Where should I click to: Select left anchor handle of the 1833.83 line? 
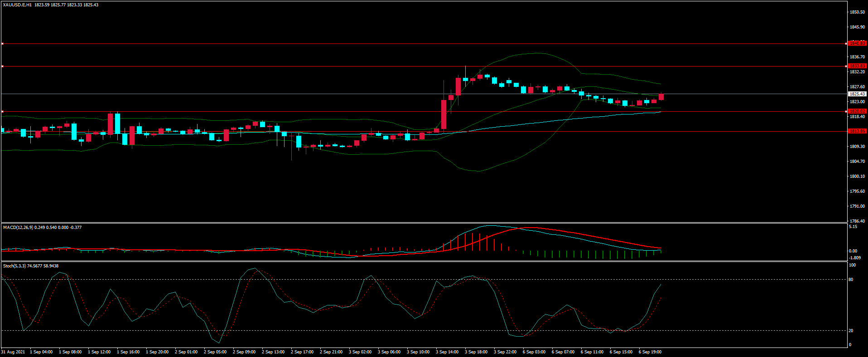click(x=2, y=67)
